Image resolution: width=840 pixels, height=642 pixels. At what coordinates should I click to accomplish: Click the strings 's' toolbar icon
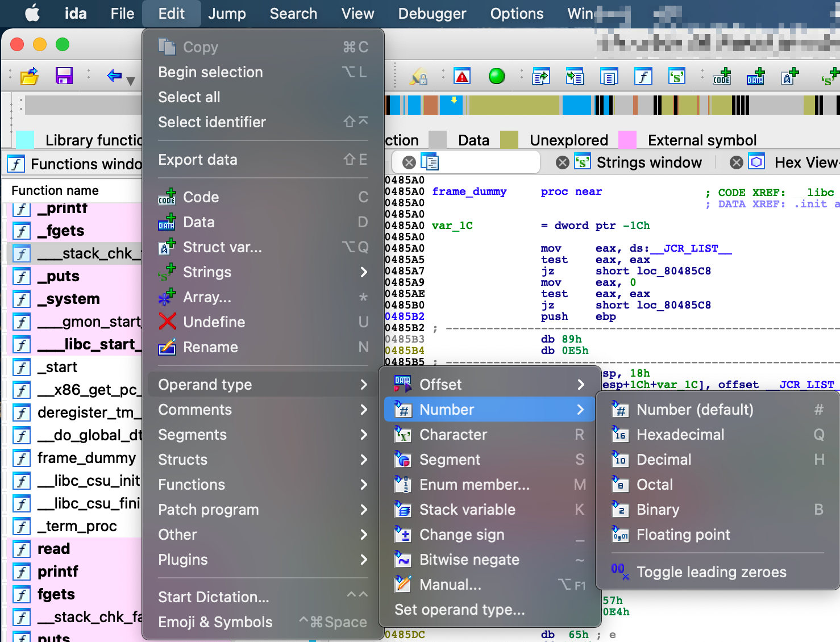[676, 76]
